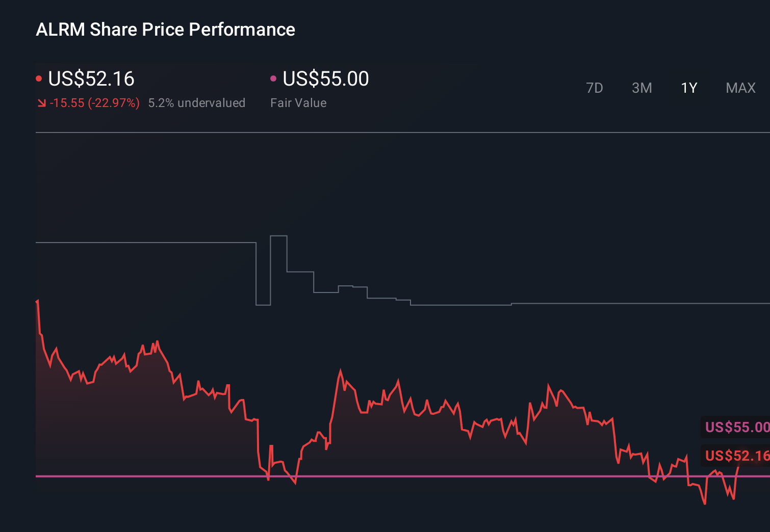
Task: Click the US$55.00 price tag on the right
Action: (736, 427)
